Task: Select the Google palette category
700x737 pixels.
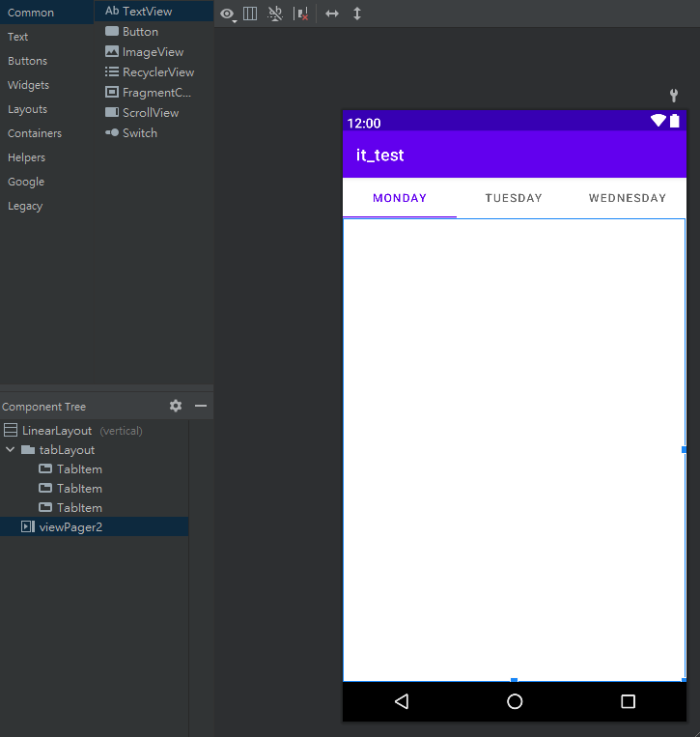Action: pyautogui.click(x=47, y=182)
